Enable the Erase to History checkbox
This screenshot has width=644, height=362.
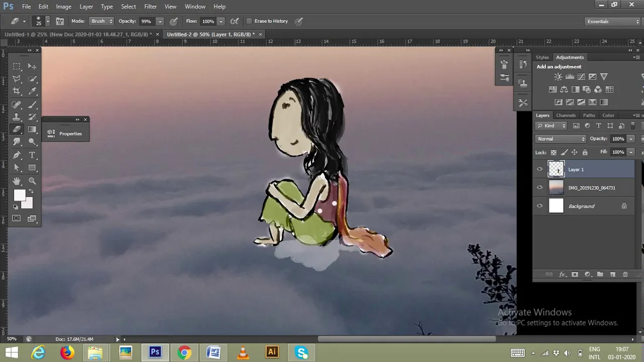tap(249, 21)
